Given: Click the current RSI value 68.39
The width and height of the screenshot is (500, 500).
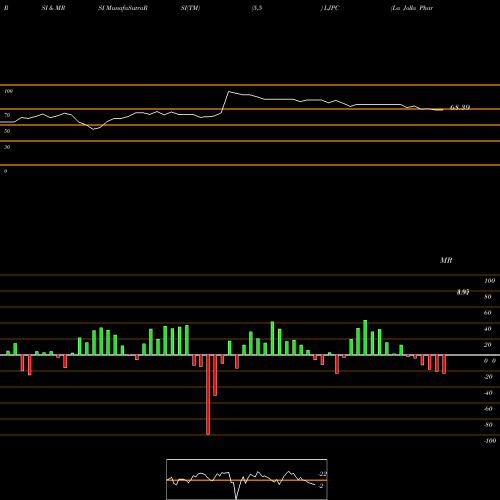Looking at the screenshot, I should (460, 107).
